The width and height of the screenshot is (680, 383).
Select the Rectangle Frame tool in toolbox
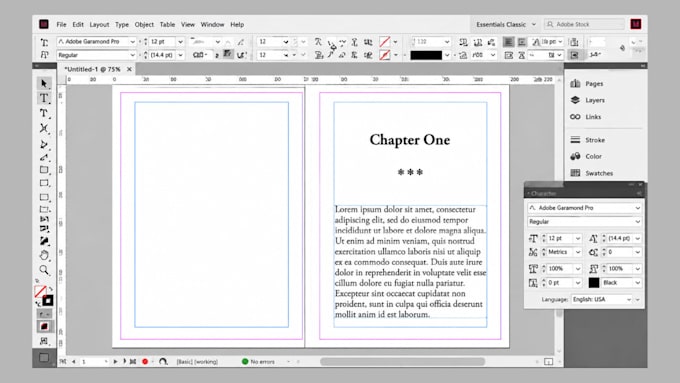click(x=44, y=170)
